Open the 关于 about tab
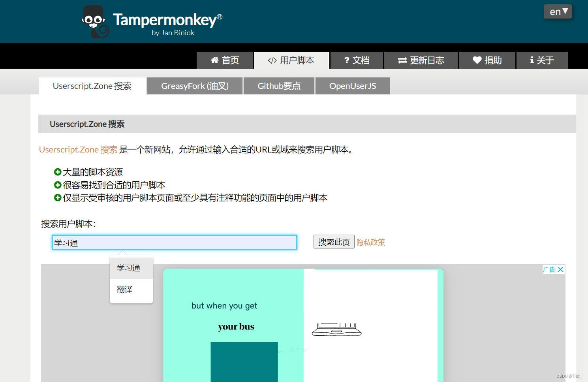 [x=542, y=60]
